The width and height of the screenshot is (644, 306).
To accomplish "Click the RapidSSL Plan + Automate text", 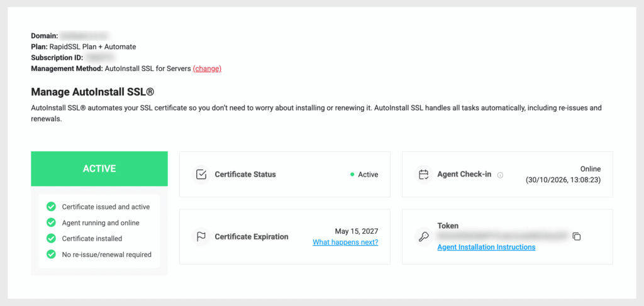I will pyautogui.click(x=93, y=46).
